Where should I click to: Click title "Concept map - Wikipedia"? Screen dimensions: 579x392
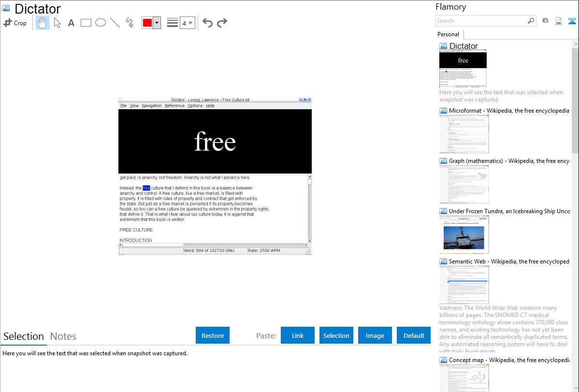(x=509, y=360)
